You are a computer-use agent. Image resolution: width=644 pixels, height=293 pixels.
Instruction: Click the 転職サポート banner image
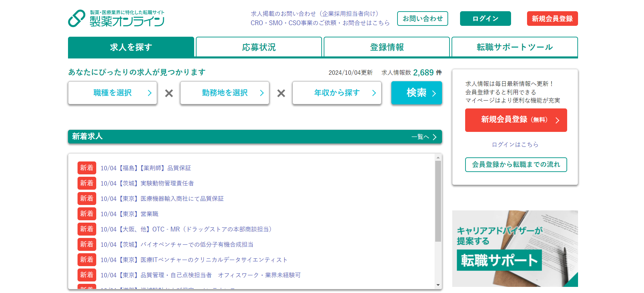[515, 248]
